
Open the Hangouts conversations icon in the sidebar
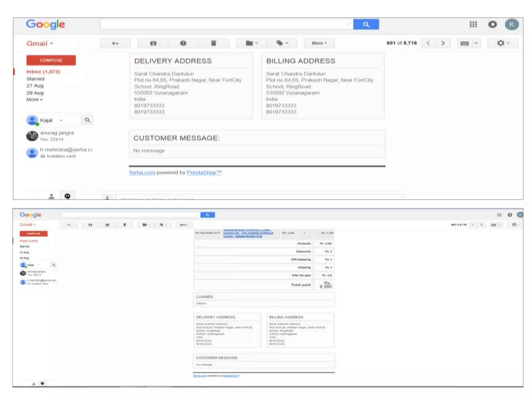(x=67, y=196)
